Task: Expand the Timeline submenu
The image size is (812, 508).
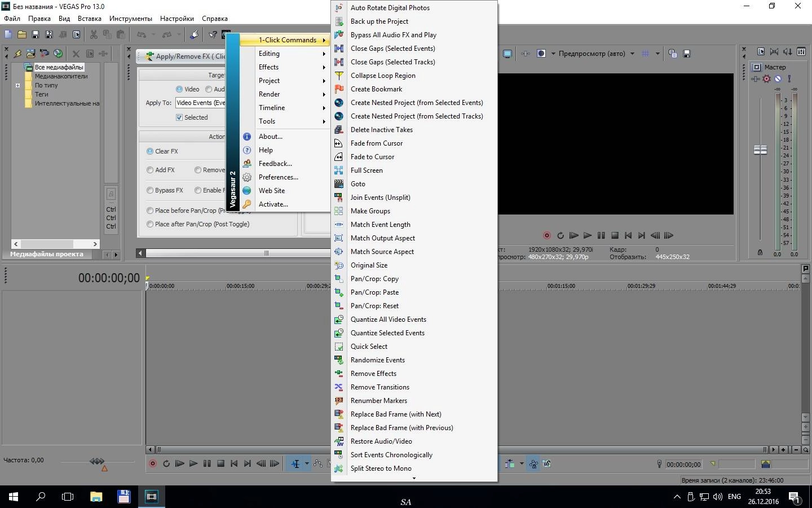Action: 285,108
